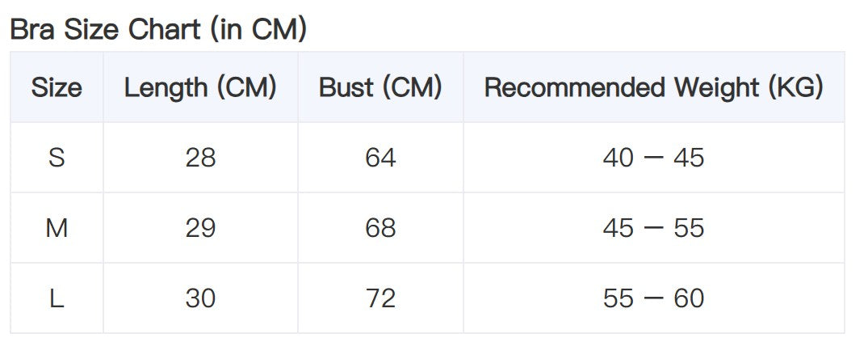Select the 'S' size cell
The width and height of the screenshot is (868, 338).
[57, 158]
